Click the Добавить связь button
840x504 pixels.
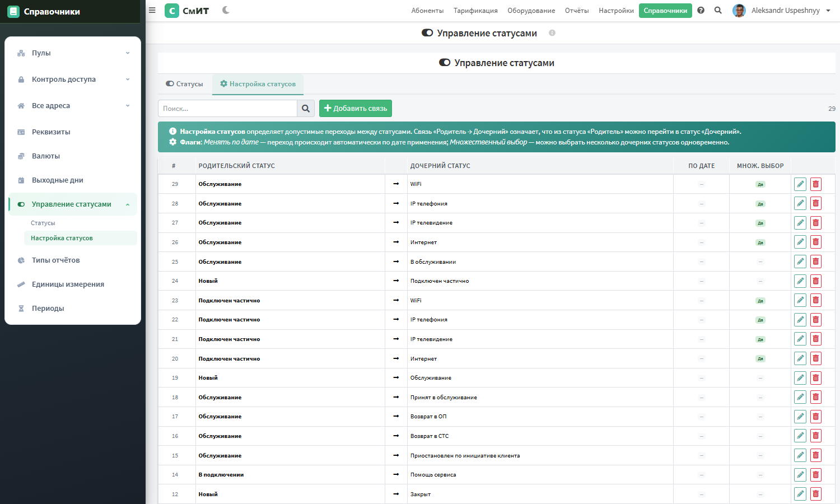coord(356,109)
